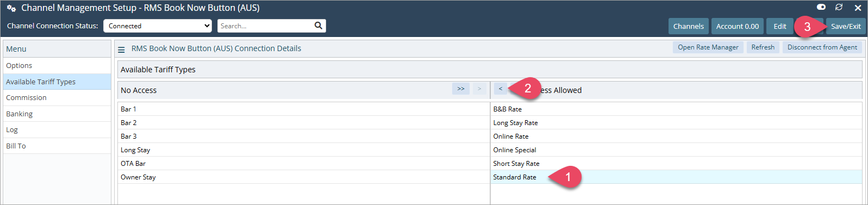Close the Channel Management Setup window
Image resolution: width=868 pixels, height=205 pixels.
[x=858, y=8]
